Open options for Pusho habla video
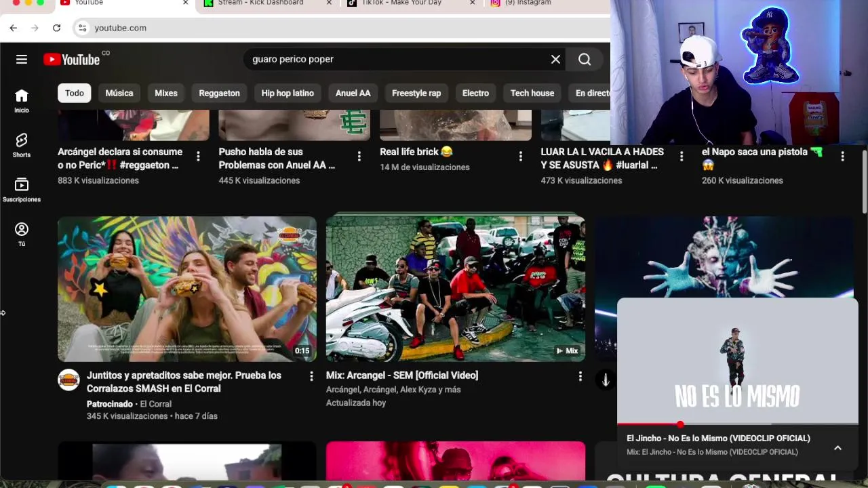The width and height of the screenshot is (868, 488). [x=359, y=157]
